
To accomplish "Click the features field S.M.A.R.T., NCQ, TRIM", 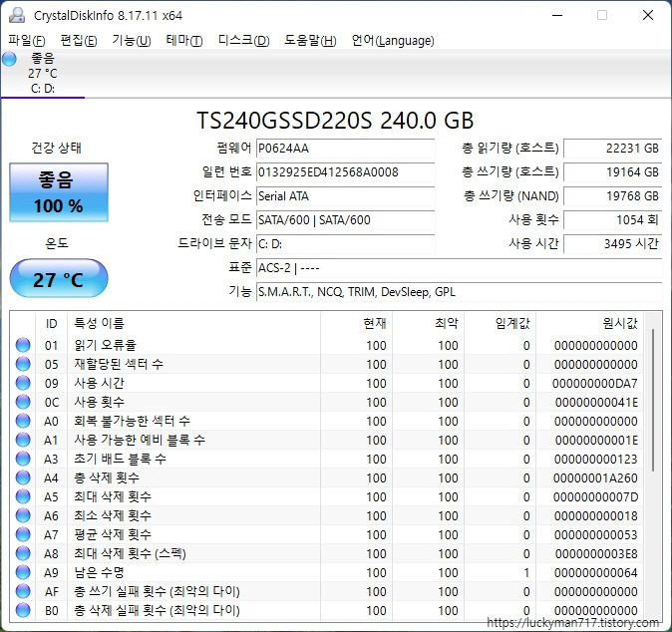I will click(x=459, y=292).
